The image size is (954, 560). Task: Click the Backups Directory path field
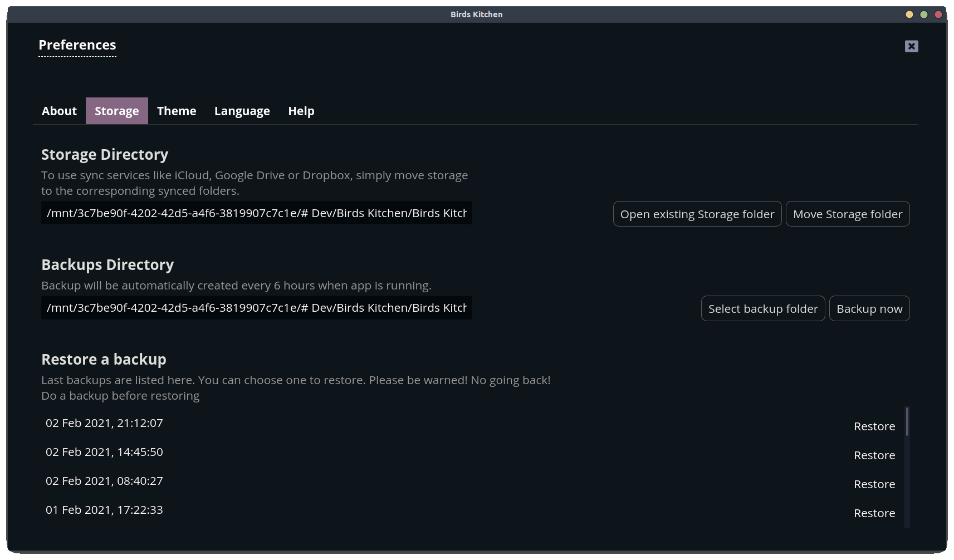tap(257, 308)
